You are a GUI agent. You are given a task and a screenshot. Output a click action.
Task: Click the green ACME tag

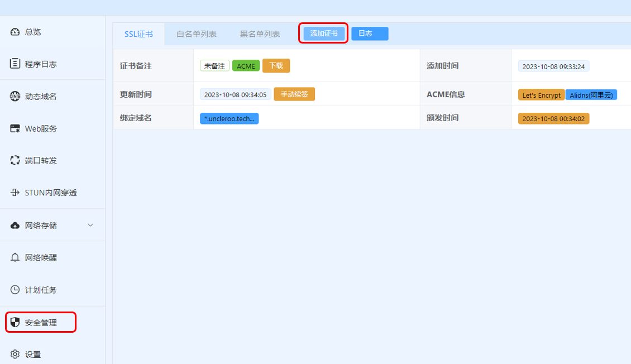[x=246, y=66]
